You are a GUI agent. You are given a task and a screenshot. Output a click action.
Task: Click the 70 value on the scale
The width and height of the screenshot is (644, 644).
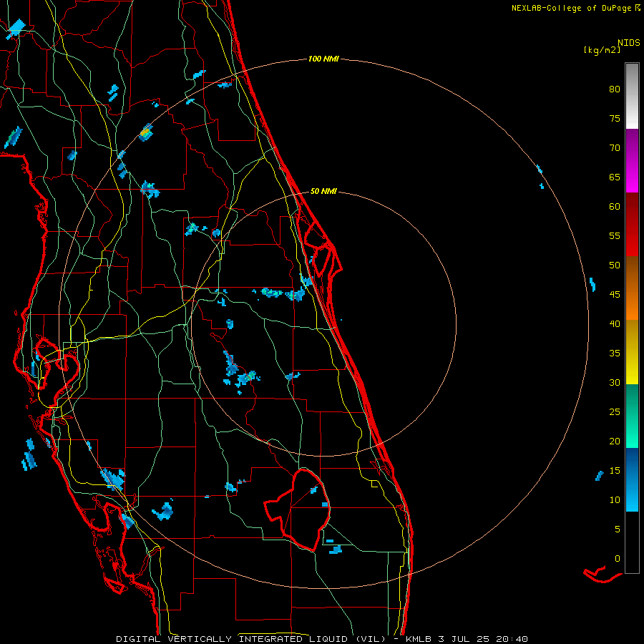[615, 148]
